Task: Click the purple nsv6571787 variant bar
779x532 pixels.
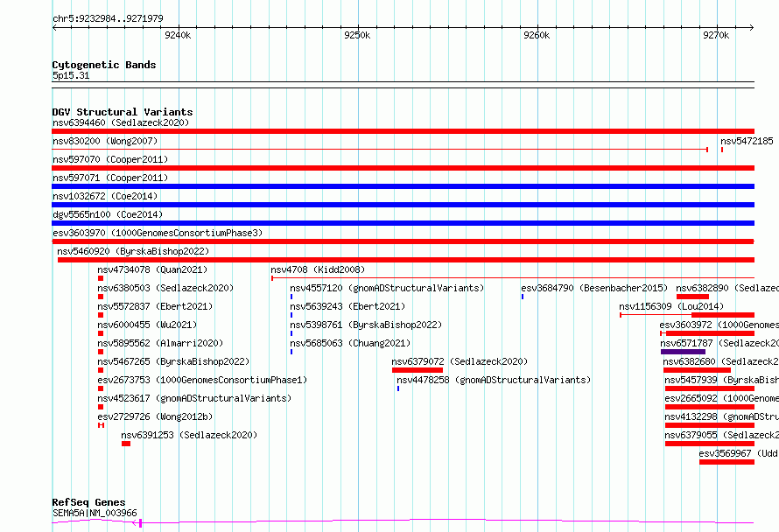Action: click(683, 352)
